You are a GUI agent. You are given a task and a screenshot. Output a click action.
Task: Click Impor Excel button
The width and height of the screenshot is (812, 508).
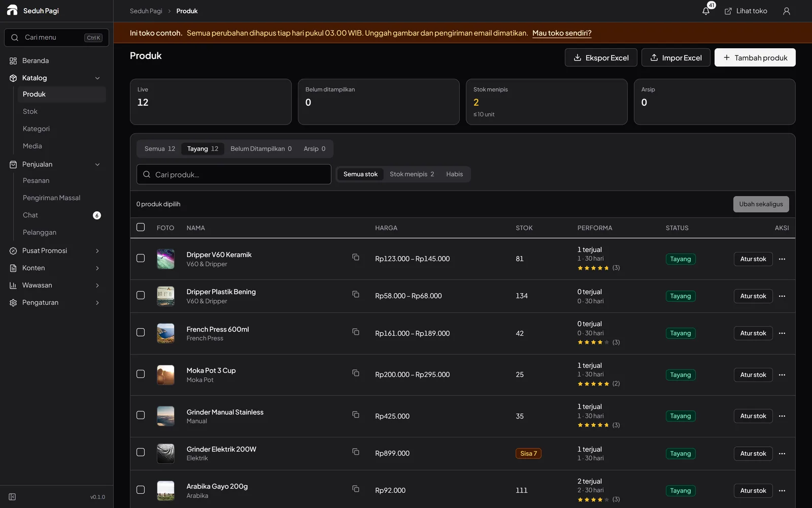(676, 57)
